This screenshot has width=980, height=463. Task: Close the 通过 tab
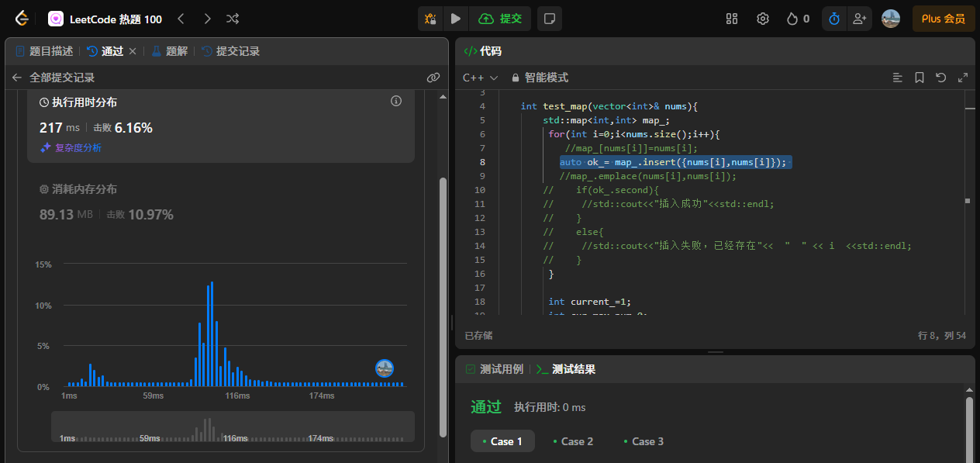pos(133,51)
